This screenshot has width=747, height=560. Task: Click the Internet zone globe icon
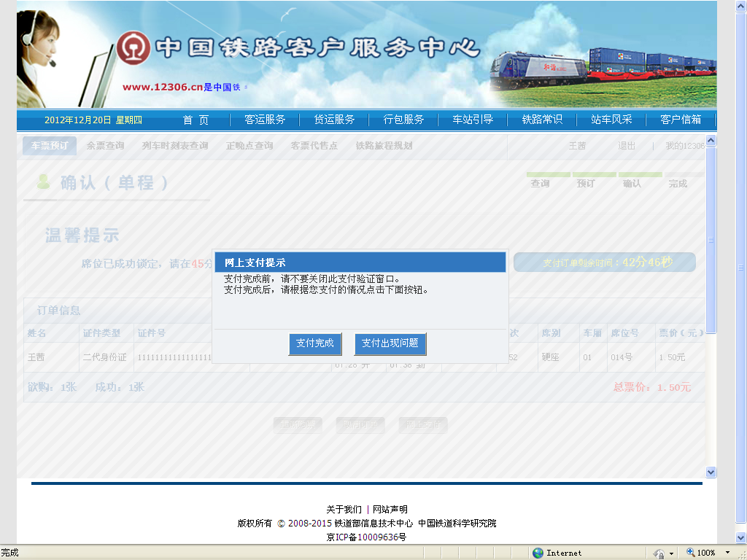(x=538, y=553)
